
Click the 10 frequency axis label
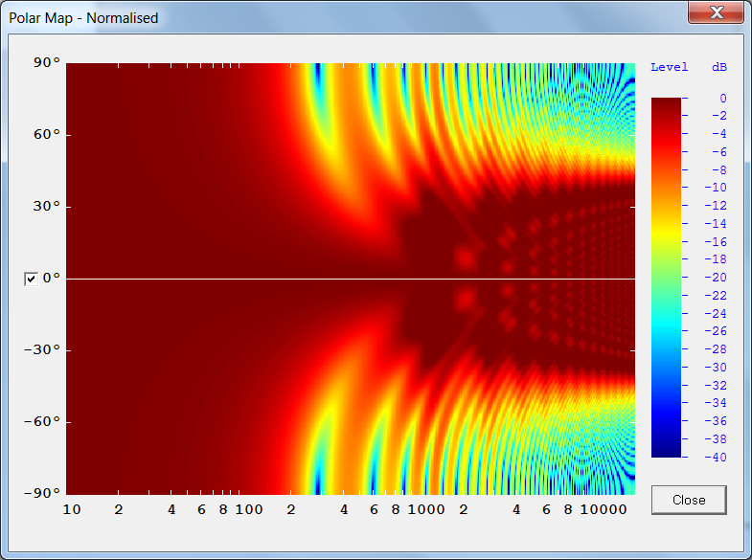(72, 509)
